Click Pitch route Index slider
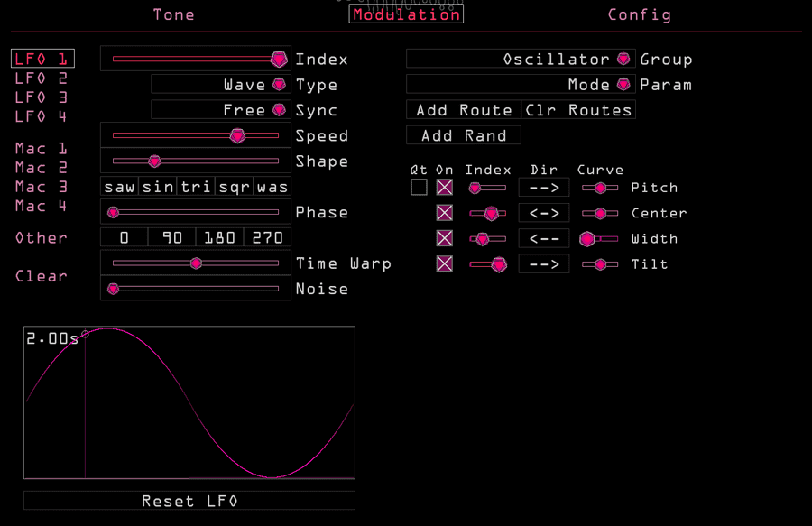Viewport: 812px width, 526px height. click(x=487, y=188)
